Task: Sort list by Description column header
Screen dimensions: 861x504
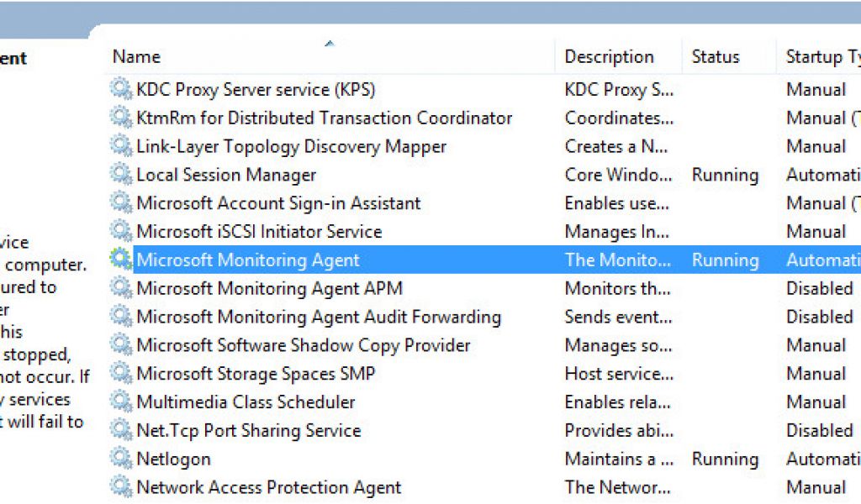Action: point(609,57)
